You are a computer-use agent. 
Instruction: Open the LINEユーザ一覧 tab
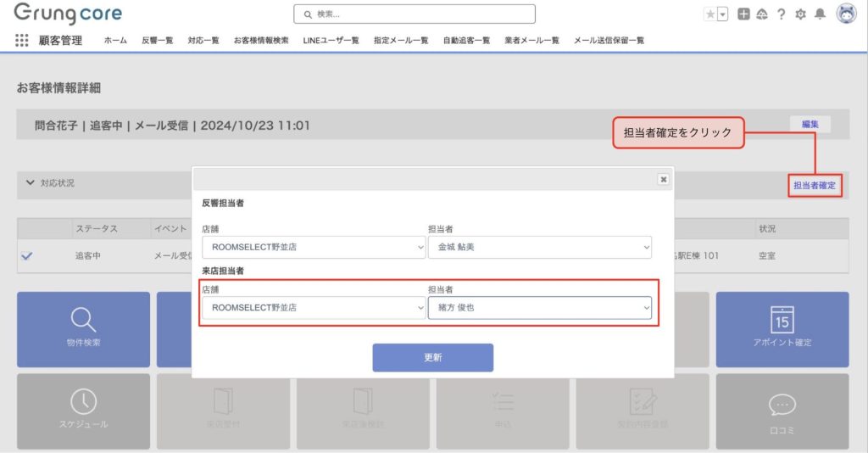point(331,40)
